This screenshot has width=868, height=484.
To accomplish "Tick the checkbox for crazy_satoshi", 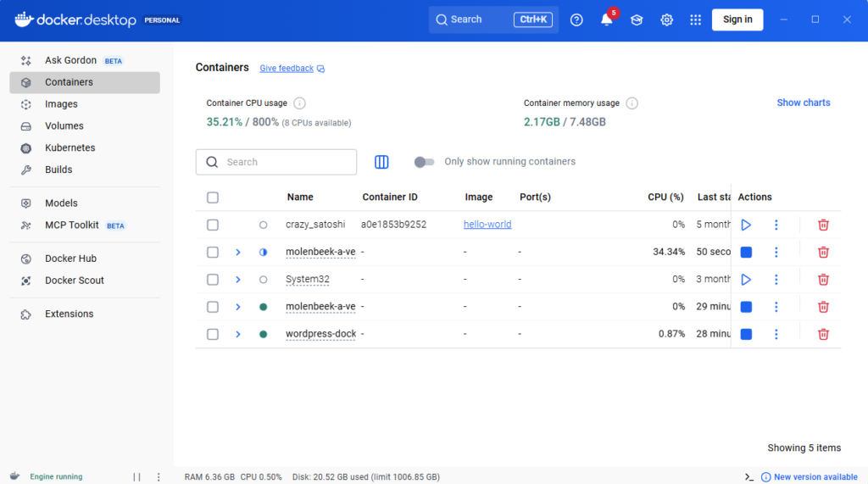I will [213, 225].
